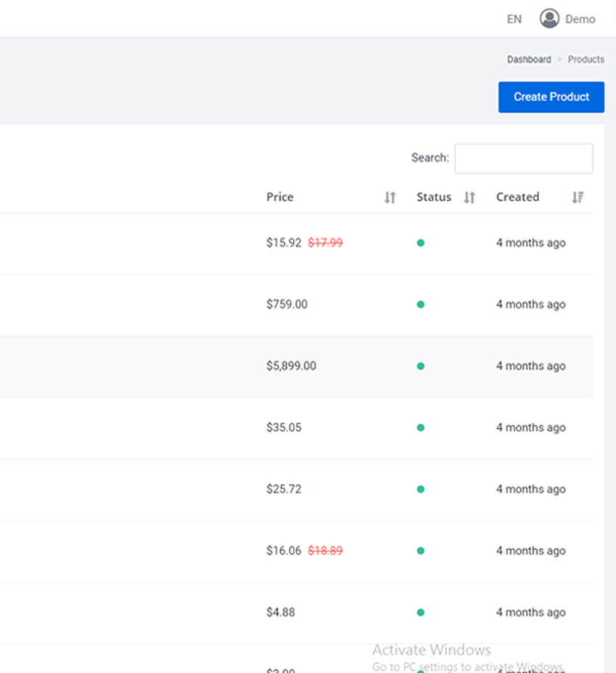Go to Dashboard via the breadcrumb

click(528, 59)
